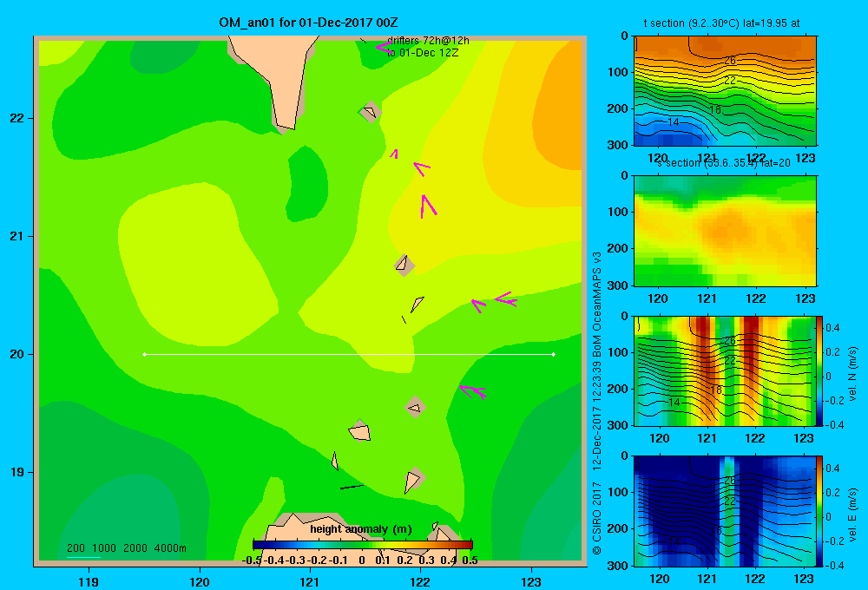Click contour label 14 in the temperature section
This screenshot has height=590, width=868.
point(674,121)
